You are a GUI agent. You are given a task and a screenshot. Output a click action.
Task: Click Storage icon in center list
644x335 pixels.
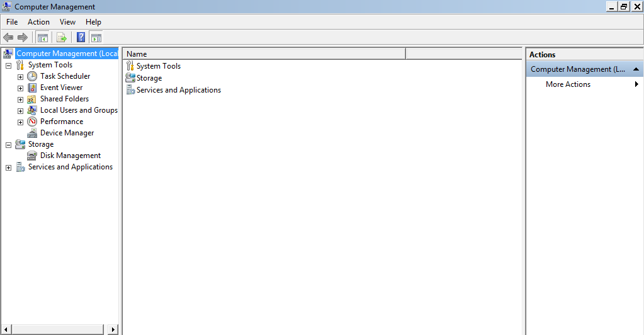(130, 77)
